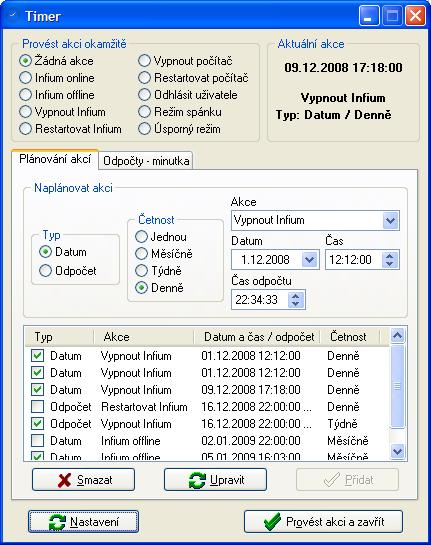
Task: Uncheck the Odpočet Vypnout Infium Týdně row
Action: [38, 424]
